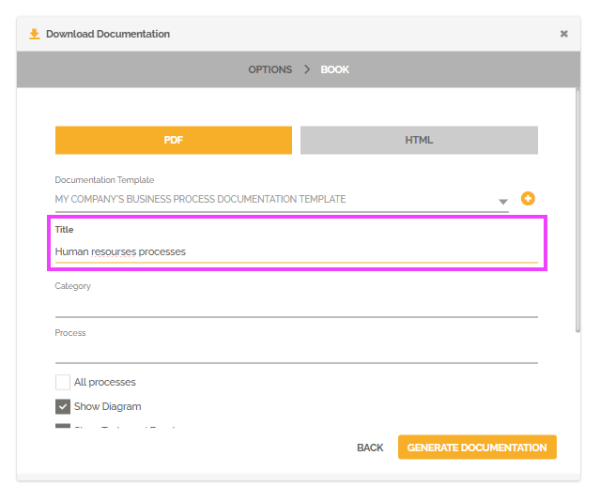Select the BOOK step in breadcrumb
Image resolution: width=600 pixels, height=501 pixels.
tap(335, 70)
